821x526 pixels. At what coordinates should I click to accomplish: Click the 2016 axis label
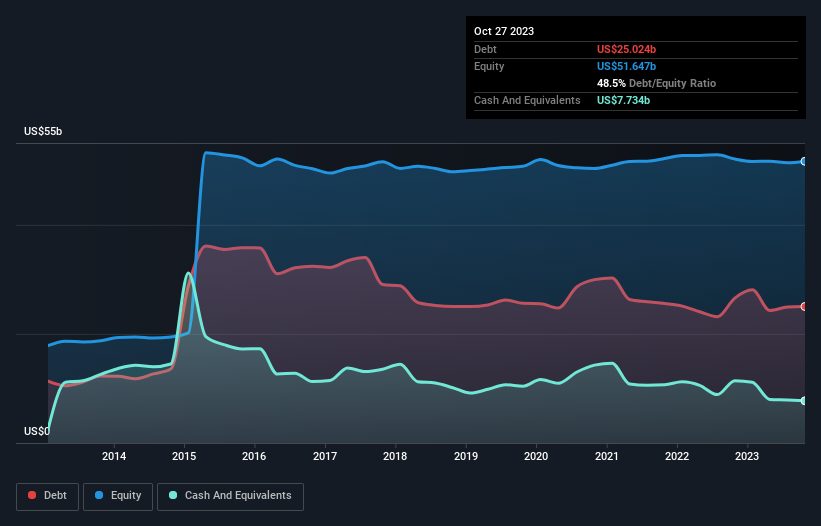[254, 456]
